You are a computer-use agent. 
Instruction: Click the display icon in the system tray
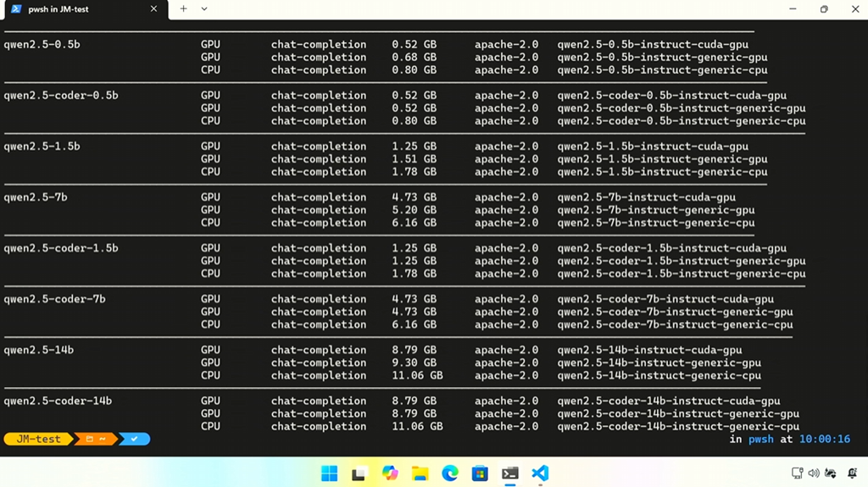click(797, 473)
